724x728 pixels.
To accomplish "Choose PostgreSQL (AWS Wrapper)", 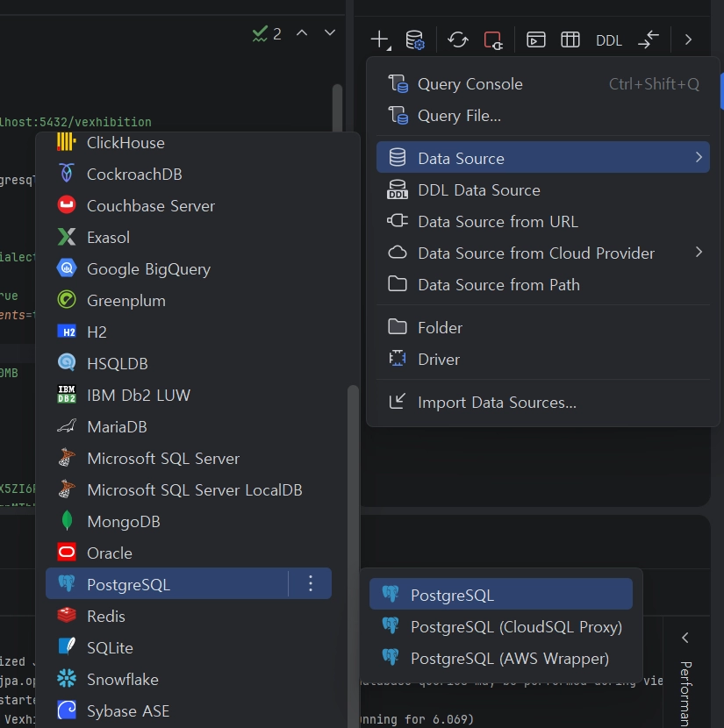I will click(x=500, y=658).
